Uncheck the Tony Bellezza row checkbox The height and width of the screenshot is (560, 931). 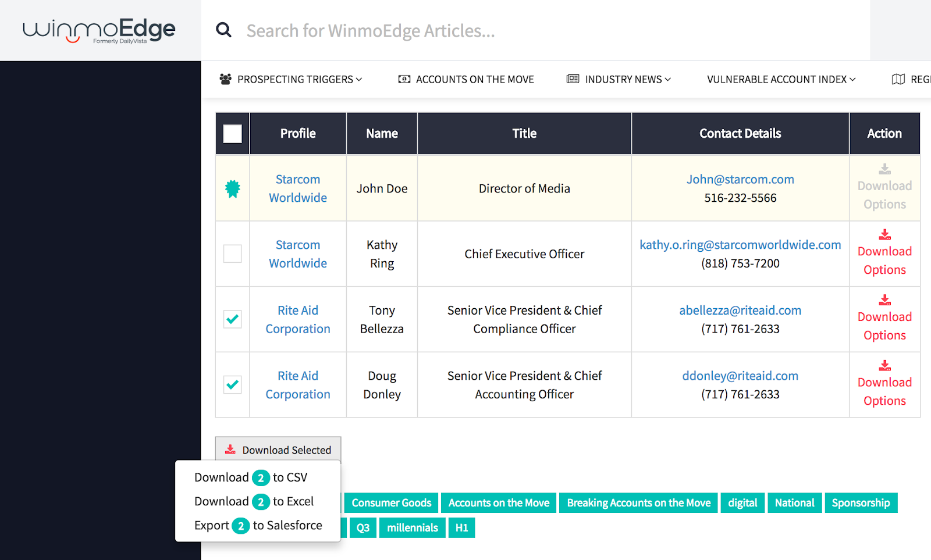233,319
